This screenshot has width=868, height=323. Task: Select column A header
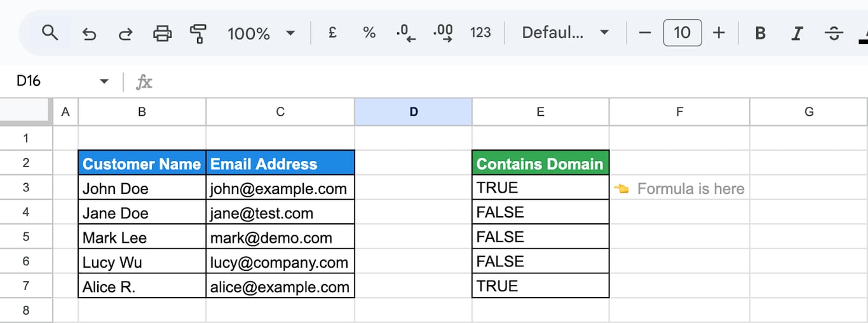point(65,112)
